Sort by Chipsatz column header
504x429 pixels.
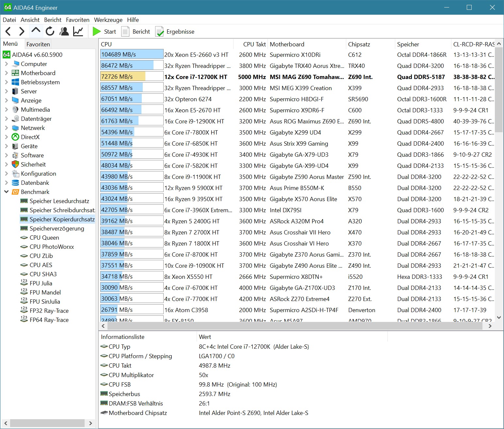(370, 44)
